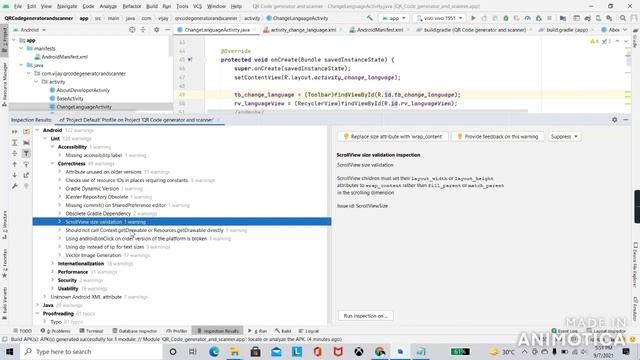Expand the Performance category
640x360 pixels.
pyautogui.click(x=53, y=272)
